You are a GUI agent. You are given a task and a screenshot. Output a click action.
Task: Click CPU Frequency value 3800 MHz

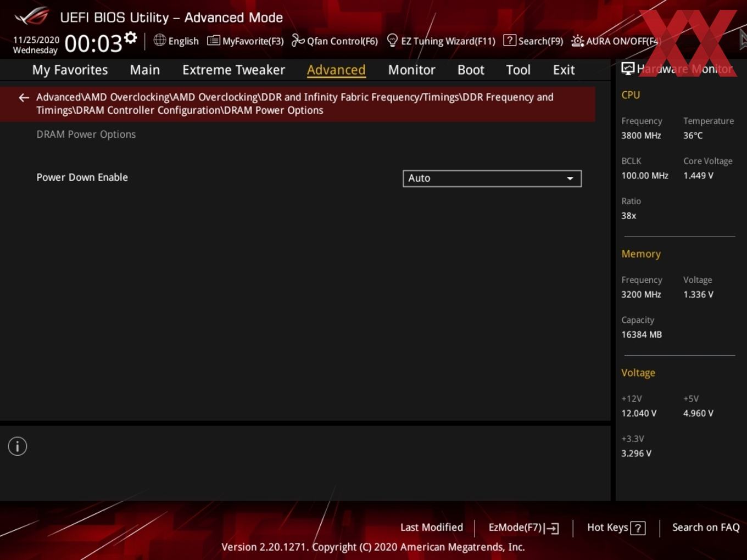641,135
